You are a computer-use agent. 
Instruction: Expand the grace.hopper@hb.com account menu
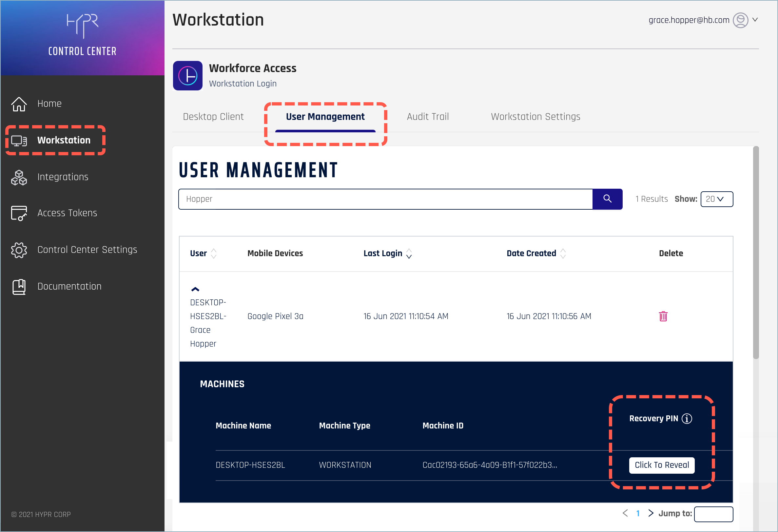click(755, 20)
